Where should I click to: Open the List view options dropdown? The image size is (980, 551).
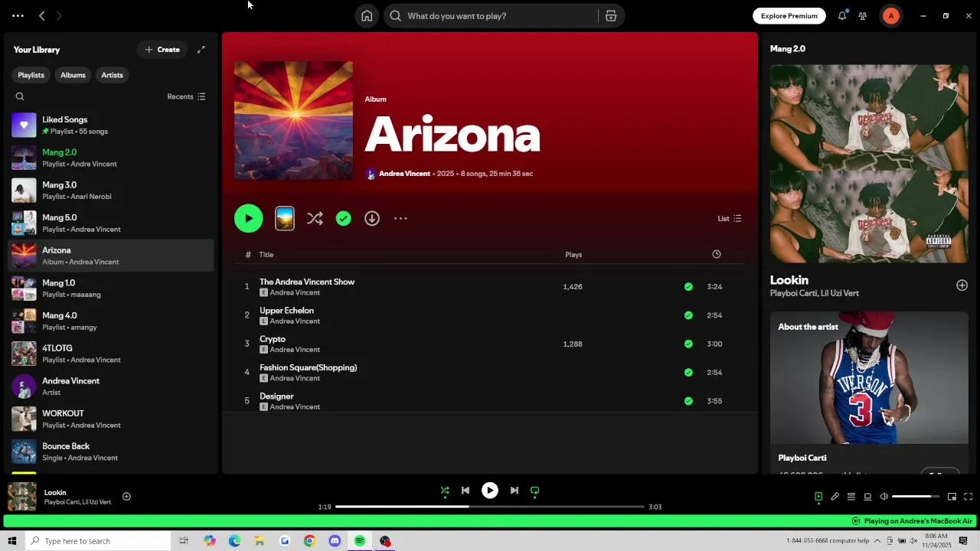click(x=729, y=219)
